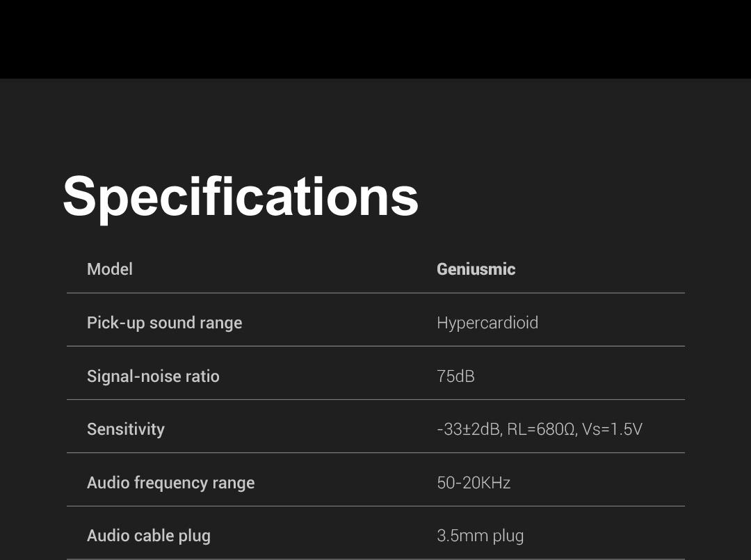Click the RL=680Ω text
This screenshot has width=751, height=560.
tap(541, 429)
